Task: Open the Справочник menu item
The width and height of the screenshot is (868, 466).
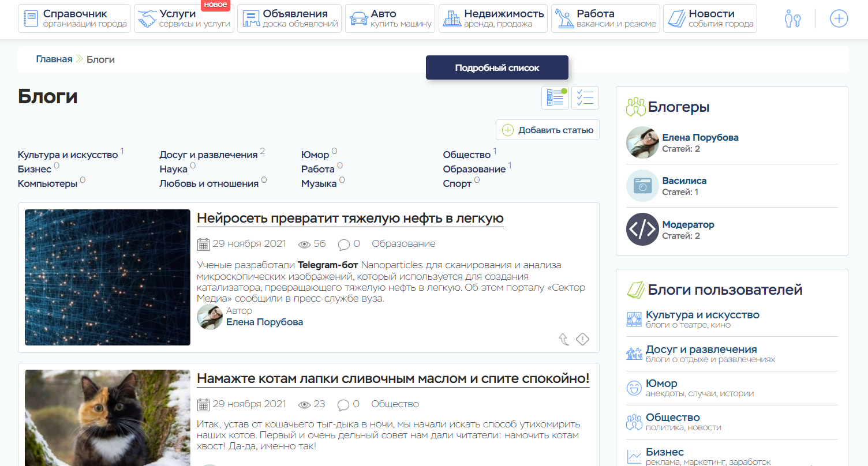Action: click(74, 18)
